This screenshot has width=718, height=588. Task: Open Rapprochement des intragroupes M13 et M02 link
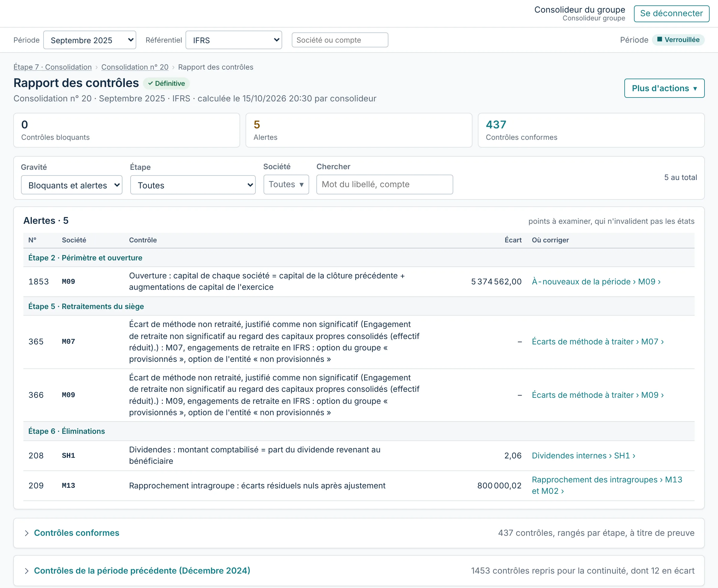[x=607, y=485]
